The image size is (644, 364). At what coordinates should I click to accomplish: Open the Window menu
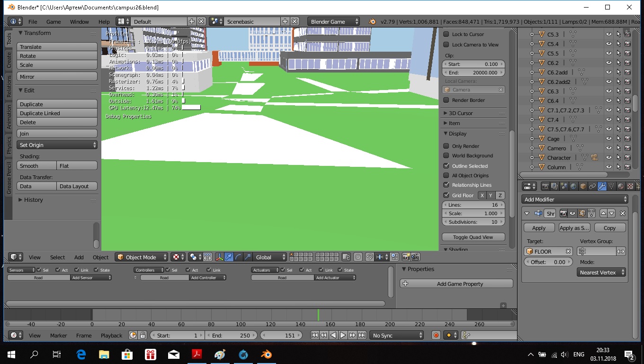[x=80, y=22]
